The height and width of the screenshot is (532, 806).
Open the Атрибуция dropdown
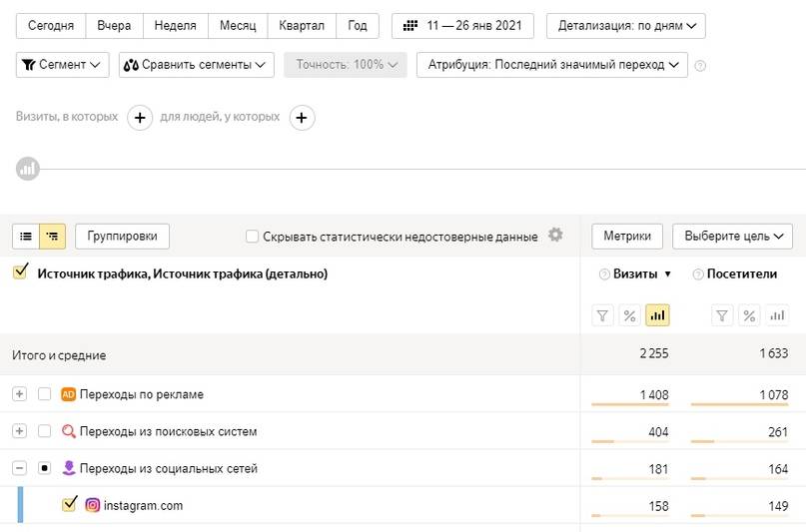tap(552, 65)
